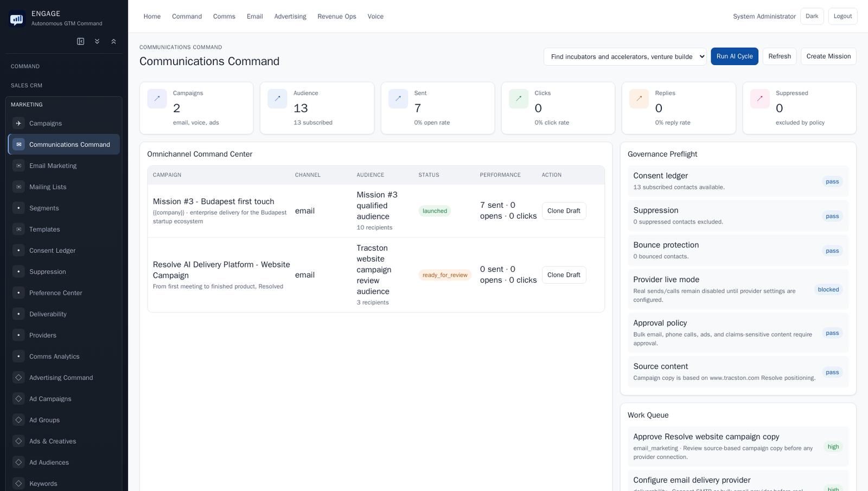The width and height of the screenshot is (868, 491).
Task: Run the AI Cycle
Action: (735, 56)
